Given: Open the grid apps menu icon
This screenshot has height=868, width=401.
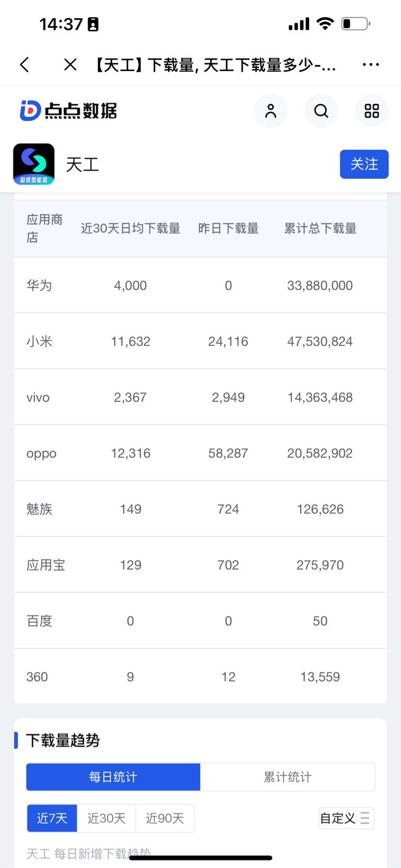Looking at the screenshot, I should 372,111.
